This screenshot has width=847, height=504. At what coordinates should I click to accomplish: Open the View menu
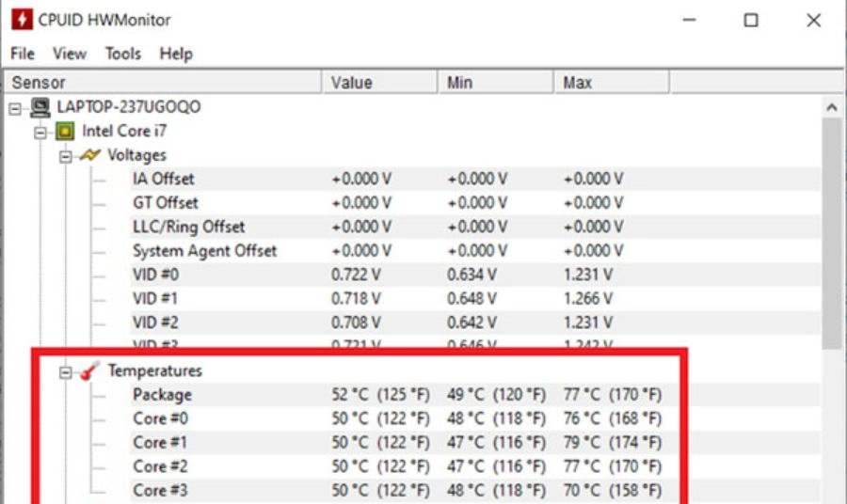point(69,54)
